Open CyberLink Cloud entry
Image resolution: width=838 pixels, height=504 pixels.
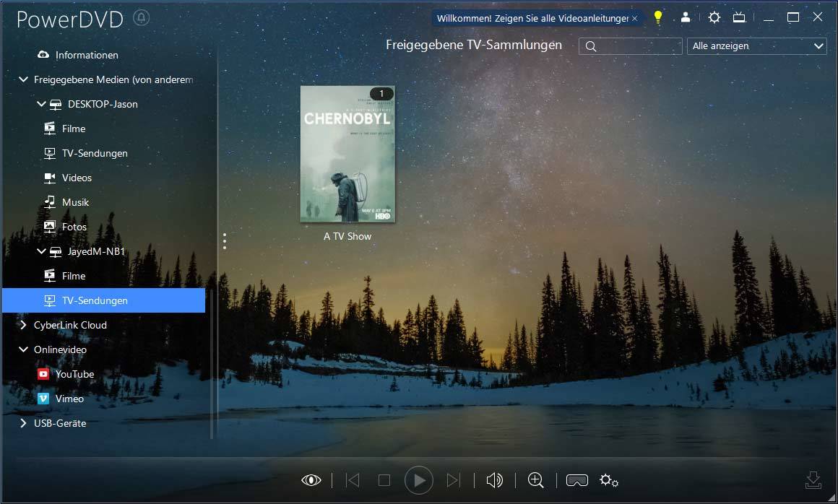tap(70, 325)
